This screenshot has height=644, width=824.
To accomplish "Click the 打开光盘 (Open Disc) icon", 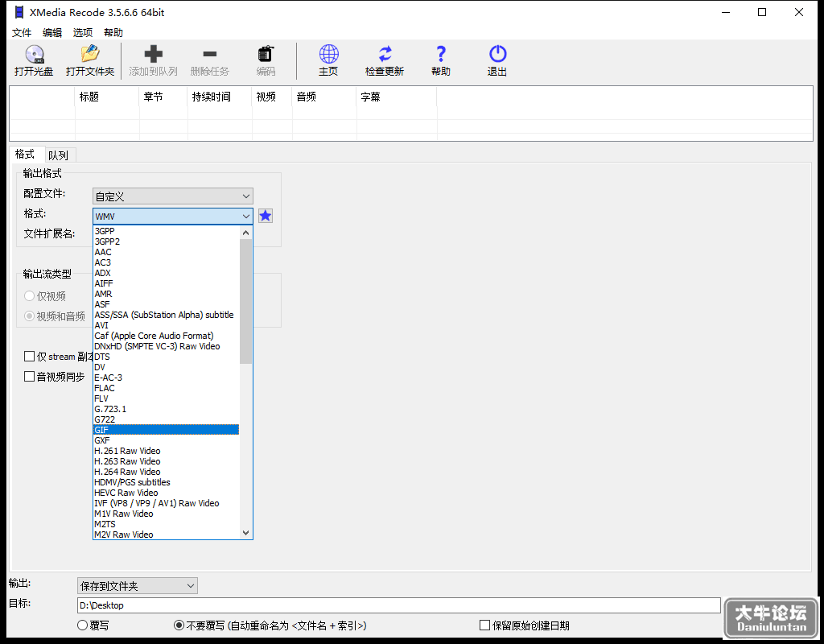I will pyautogui.click(x=34, y=54).
